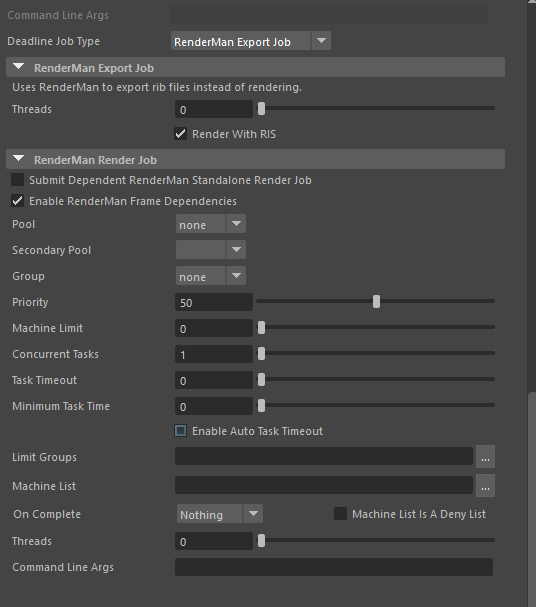Screen dimensions: 536x607
Task: Toggle the Render With RIS checkbox
Action: click(x=180, y=134)
